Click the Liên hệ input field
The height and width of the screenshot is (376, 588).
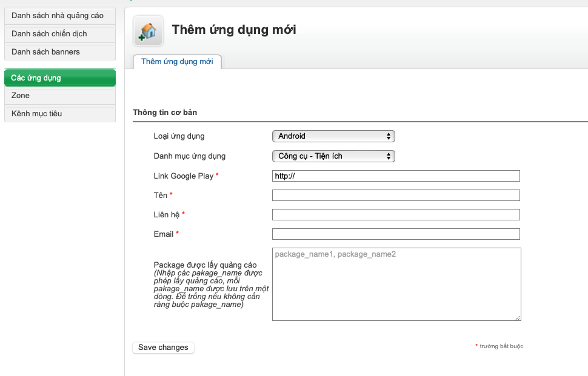396,214
